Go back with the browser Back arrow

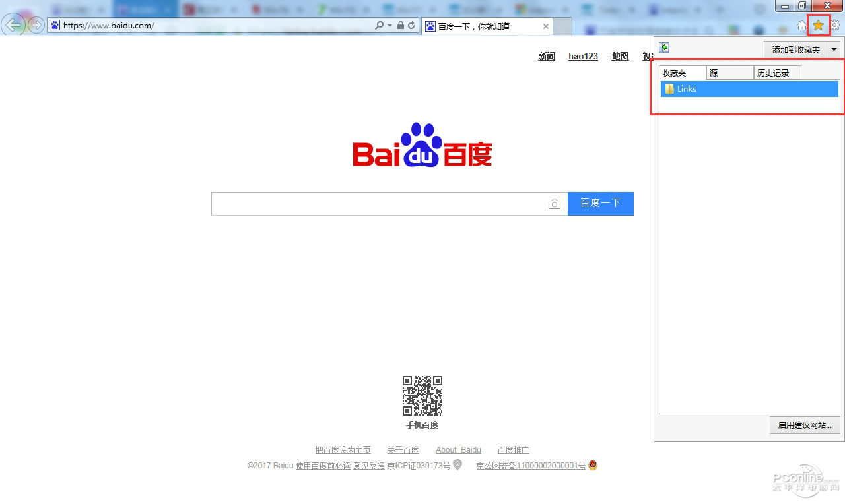click(x=15, y=25)
